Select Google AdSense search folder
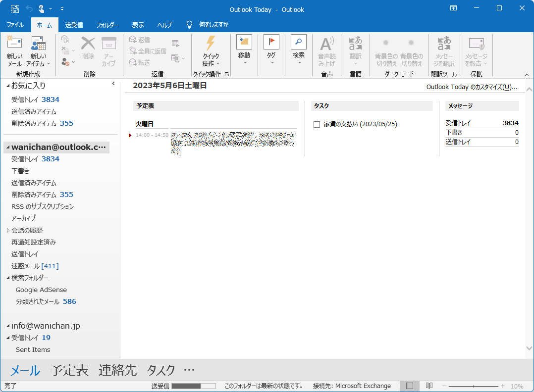Viewport: 534px width, 392px height. (x=41, y=290)
